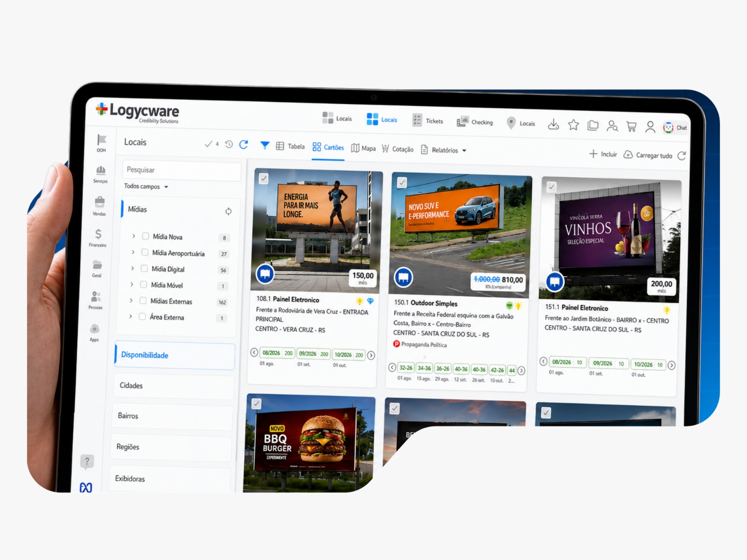
Task: Switch to the Tabela view
Action: [290, 147]
